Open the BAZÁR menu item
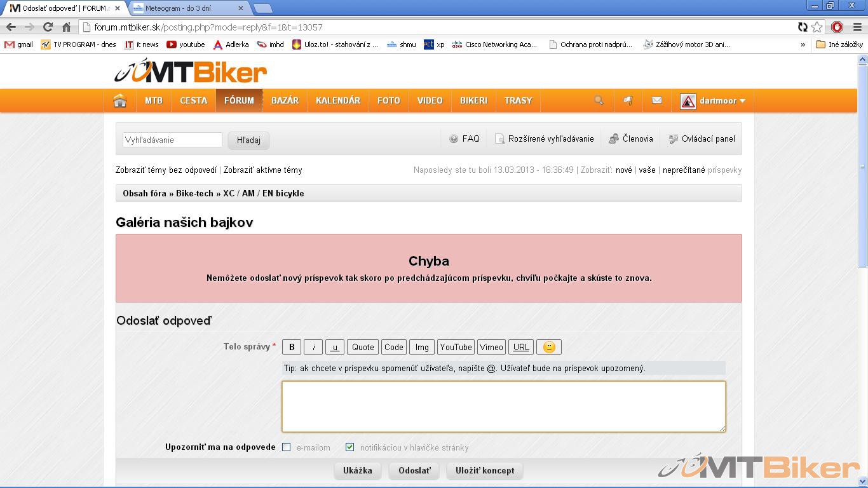This screenshot has height=488, width=868. [x=285, y=100]
